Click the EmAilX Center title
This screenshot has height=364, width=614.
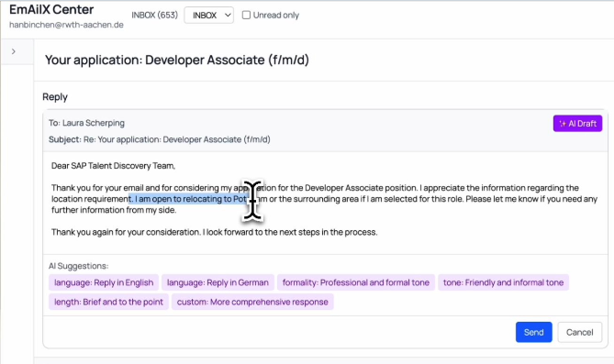click(51, 9)
